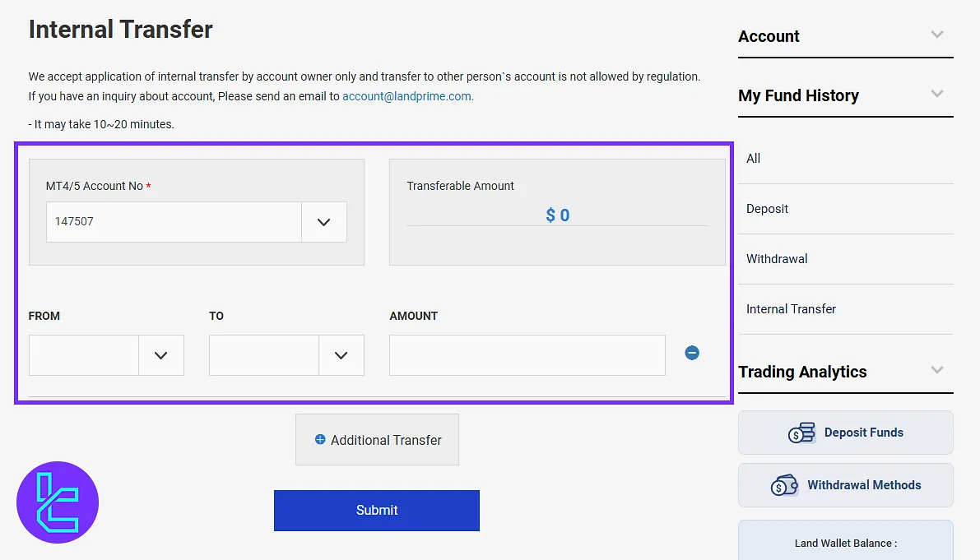The image size is (980, 560).
Task: Select Internal Transfer in sidebar menu
Action: pos(791,309)
